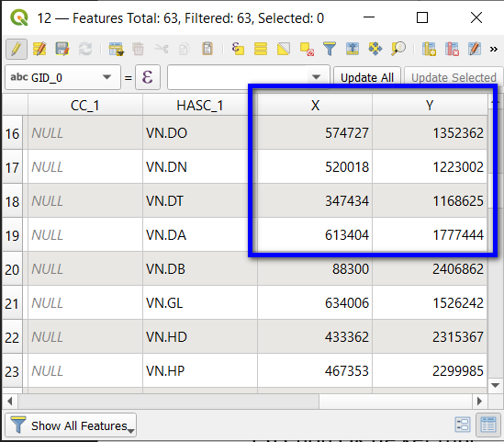Switch to form view icon
Viewport: 504px width, 442px height.
463,425
